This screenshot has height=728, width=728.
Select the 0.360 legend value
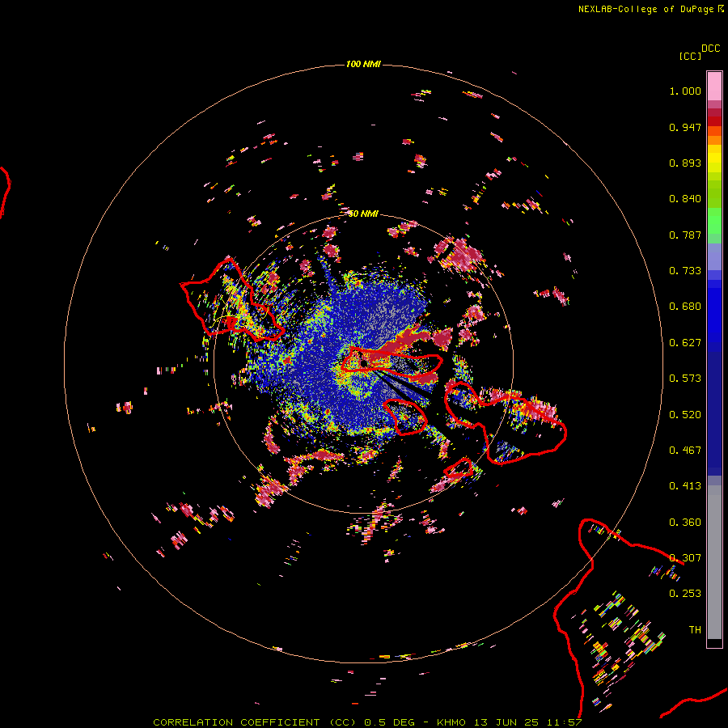[685, 523]
